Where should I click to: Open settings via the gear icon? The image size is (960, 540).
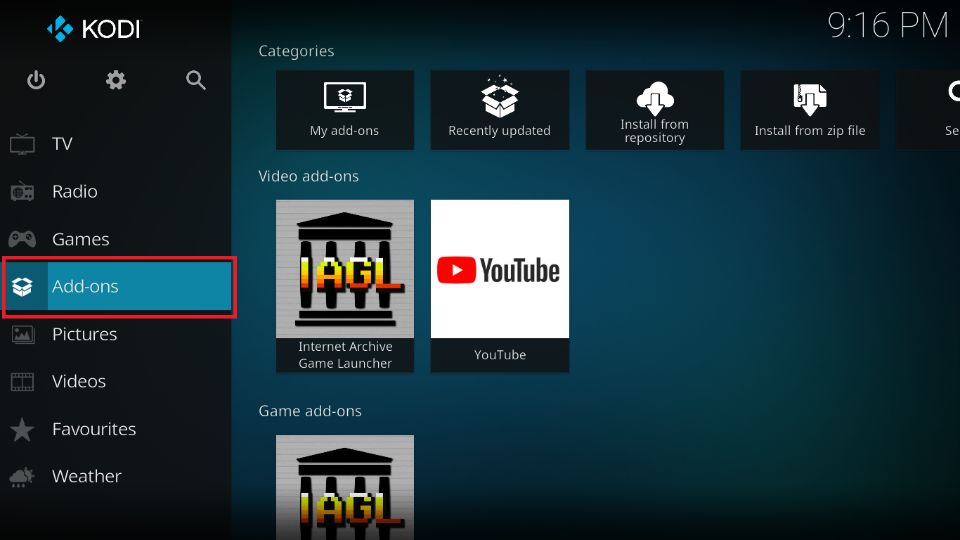(116, 80)
